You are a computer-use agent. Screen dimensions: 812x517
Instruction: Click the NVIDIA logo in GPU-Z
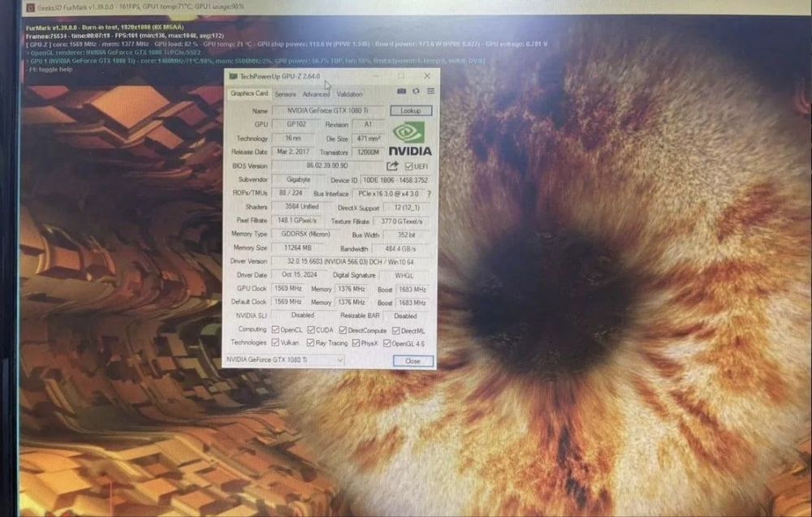pyautogui.click(x=409, y=138)
